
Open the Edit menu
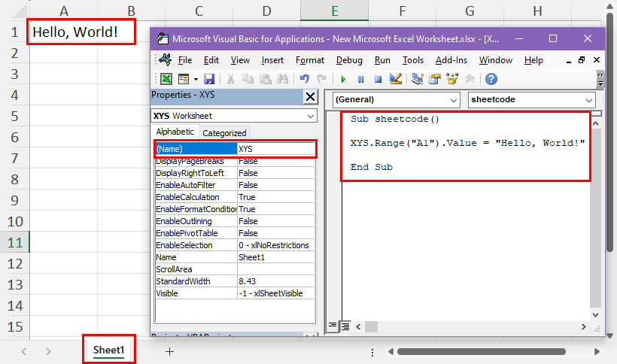211,60
